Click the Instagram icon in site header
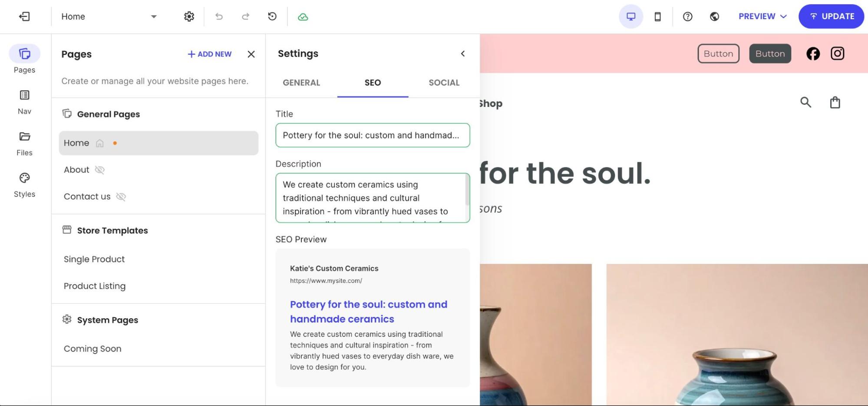Screen dimensions: 868x406 pyautogui.click(x=837, y=53)
